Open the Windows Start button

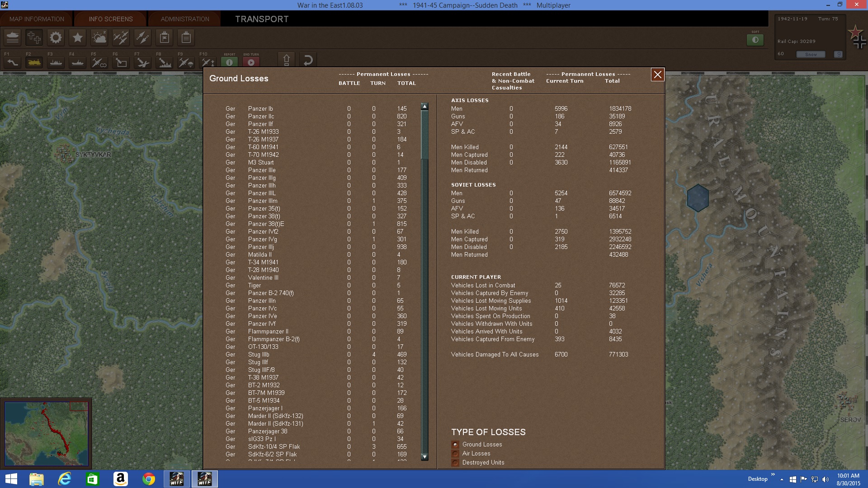pos(11,479)
